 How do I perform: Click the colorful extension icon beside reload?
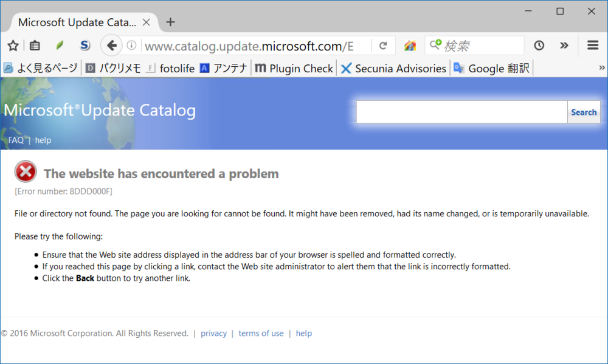pos(410,46)
